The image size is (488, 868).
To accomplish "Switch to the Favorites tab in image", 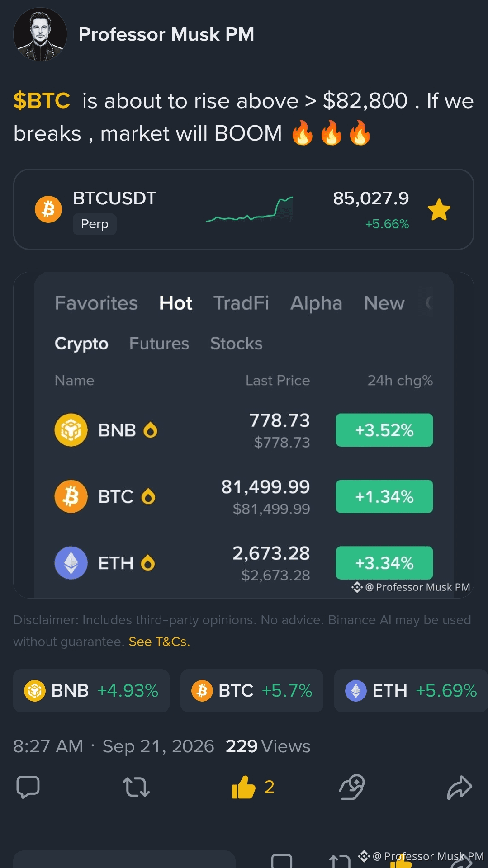I will click(x=96, y=303).
